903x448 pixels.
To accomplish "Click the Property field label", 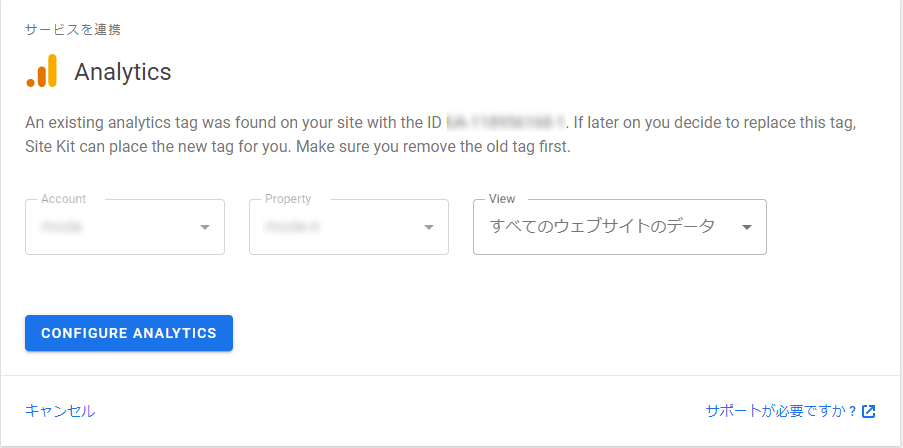I will (x=288, y=199).
